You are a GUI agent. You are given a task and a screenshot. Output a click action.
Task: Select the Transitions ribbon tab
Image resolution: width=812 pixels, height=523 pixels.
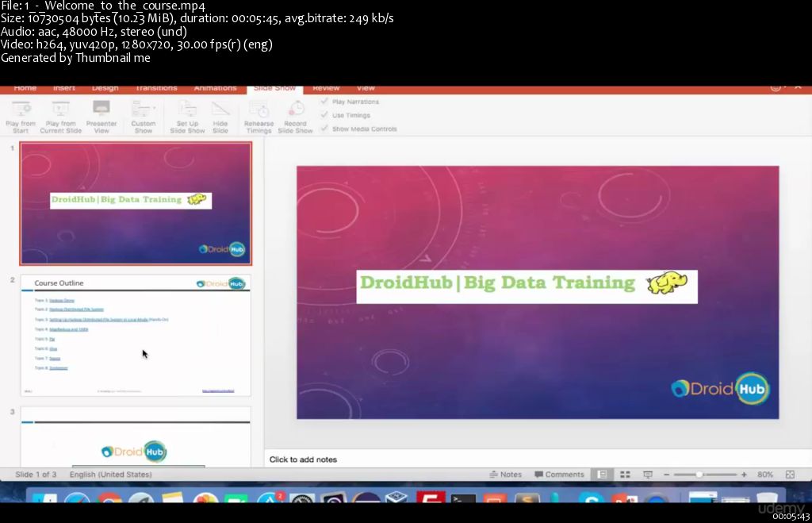point(156,88)
